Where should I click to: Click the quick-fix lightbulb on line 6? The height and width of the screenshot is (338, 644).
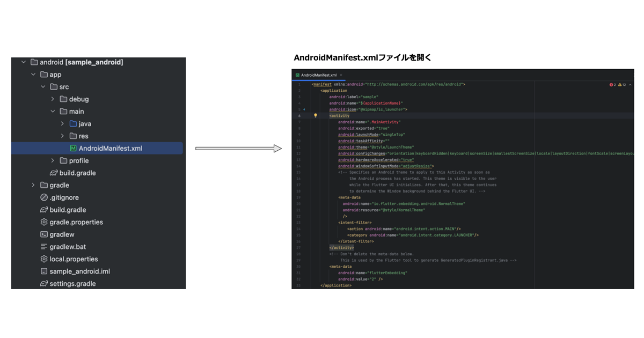coord(316,115)
